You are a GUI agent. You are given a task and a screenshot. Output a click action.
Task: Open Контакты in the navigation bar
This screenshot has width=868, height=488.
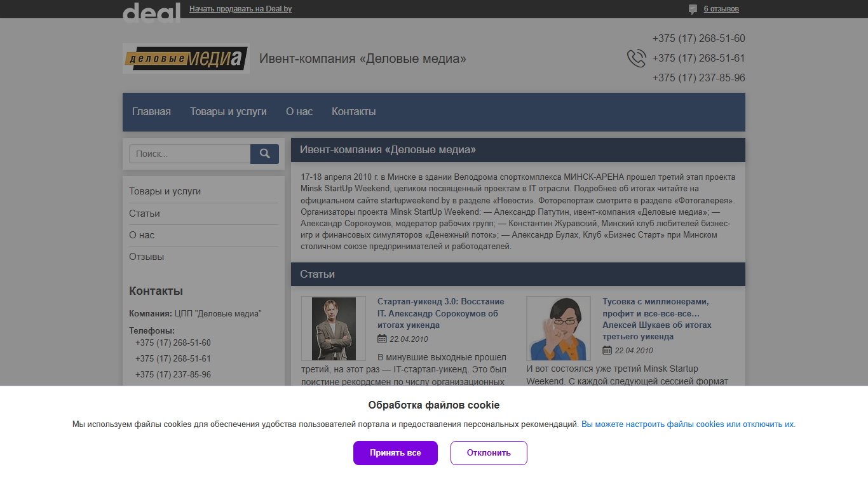[x=354, y=111]
